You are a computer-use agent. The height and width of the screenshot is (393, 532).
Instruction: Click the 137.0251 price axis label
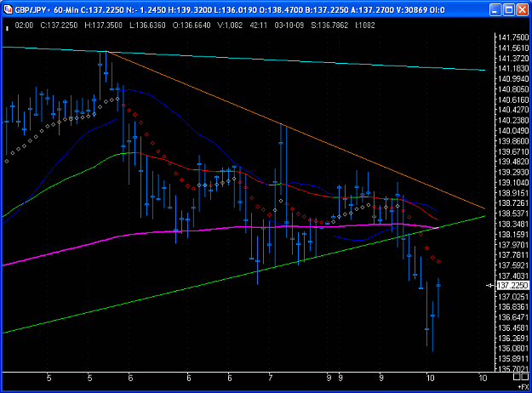point(513,297)
